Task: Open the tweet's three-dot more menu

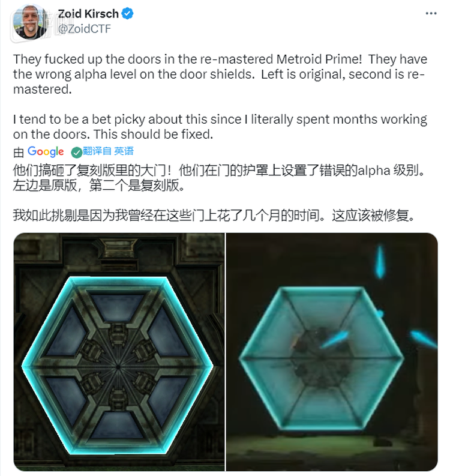Action: [x=431, y=14]
